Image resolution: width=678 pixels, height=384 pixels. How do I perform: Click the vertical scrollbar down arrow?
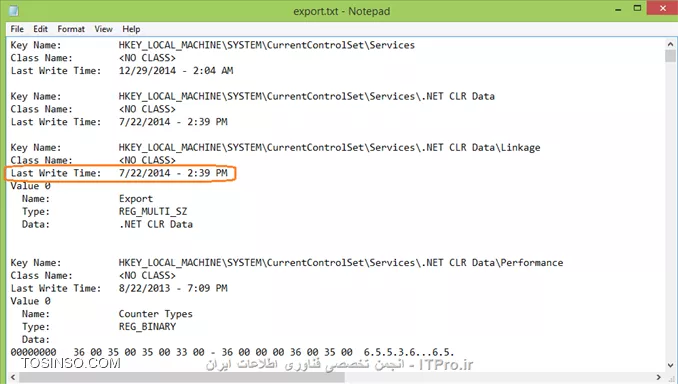[x=670, y=366]
